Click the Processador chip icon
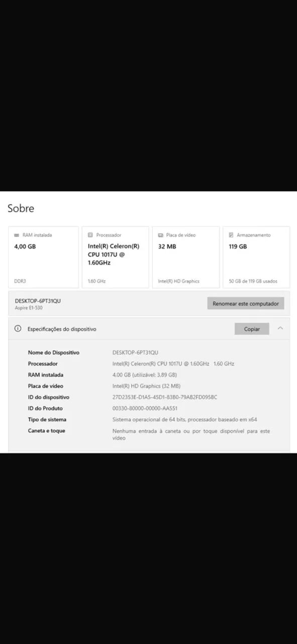The height and width of the screenshot is (644, 297). [x=90, y=235]
